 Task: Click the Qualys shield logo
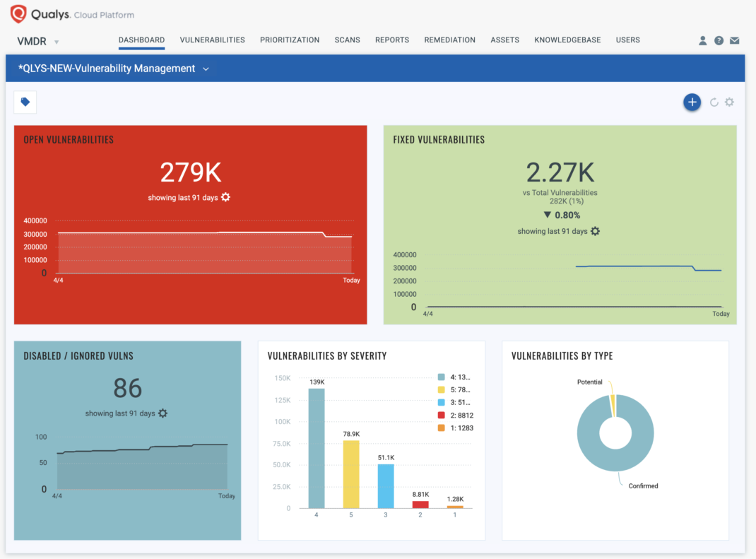18,14
